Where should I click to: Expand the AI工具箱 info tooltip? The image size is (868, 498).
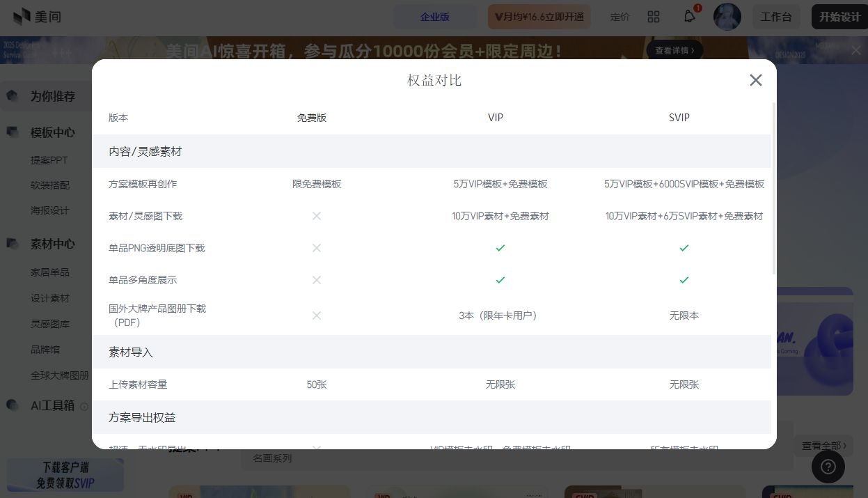84,405
